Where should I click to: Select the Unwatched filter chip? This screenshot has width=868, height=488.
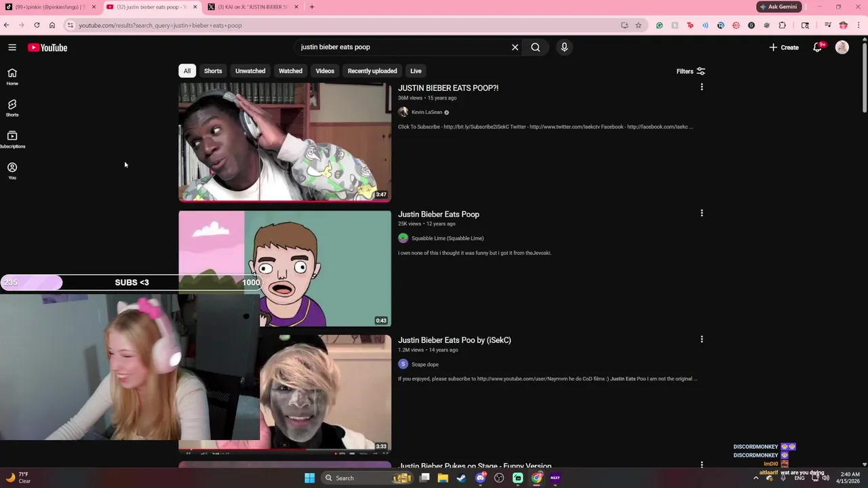click(250, 70)
